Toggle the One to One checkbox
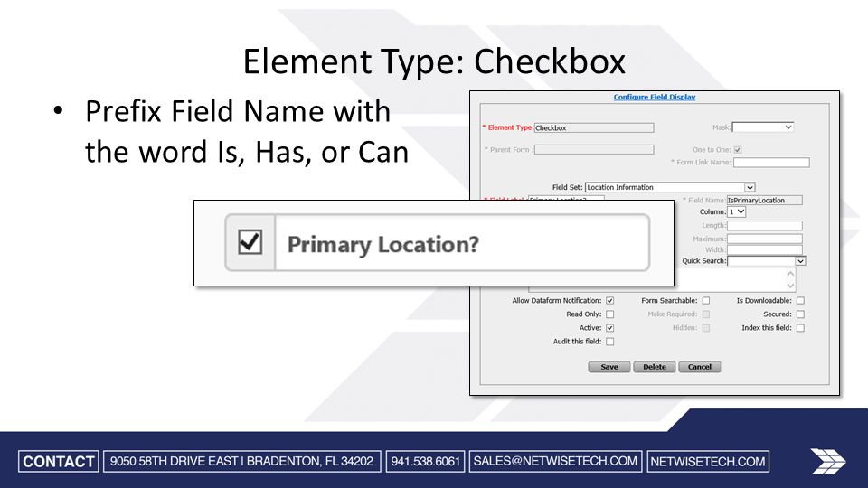This screenshot has width=868, height=488. coord(738,150)
